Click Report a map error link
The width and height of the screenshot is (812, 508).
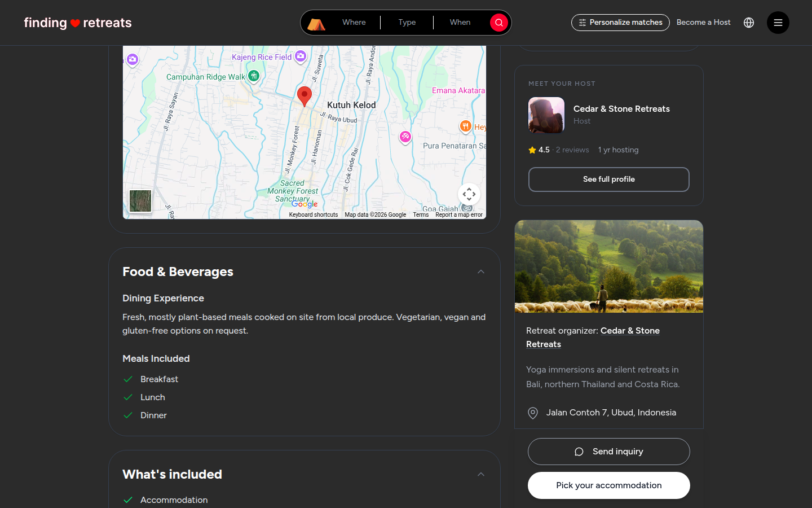click(459, 215)
